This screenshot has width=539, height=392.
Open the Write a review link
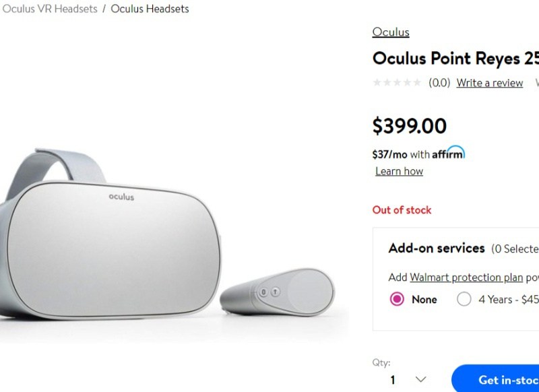tap(490, 83)
